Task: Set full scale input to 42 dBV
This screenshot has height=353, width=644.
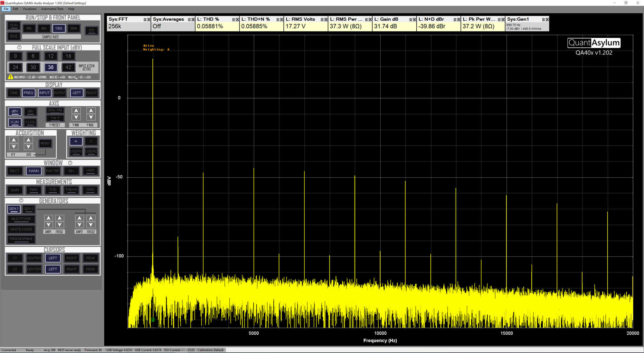Action: 68,67
